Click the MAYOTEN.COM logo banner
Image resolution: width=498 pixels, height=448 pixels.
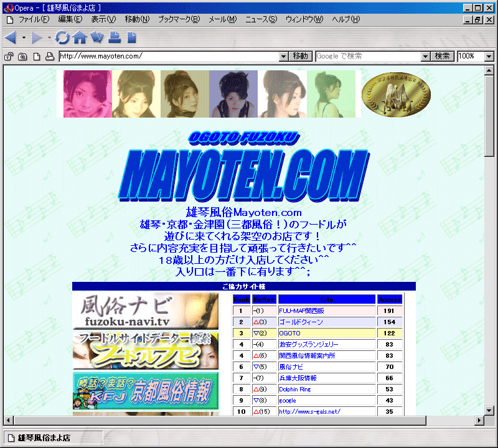(x=244, y=175)
